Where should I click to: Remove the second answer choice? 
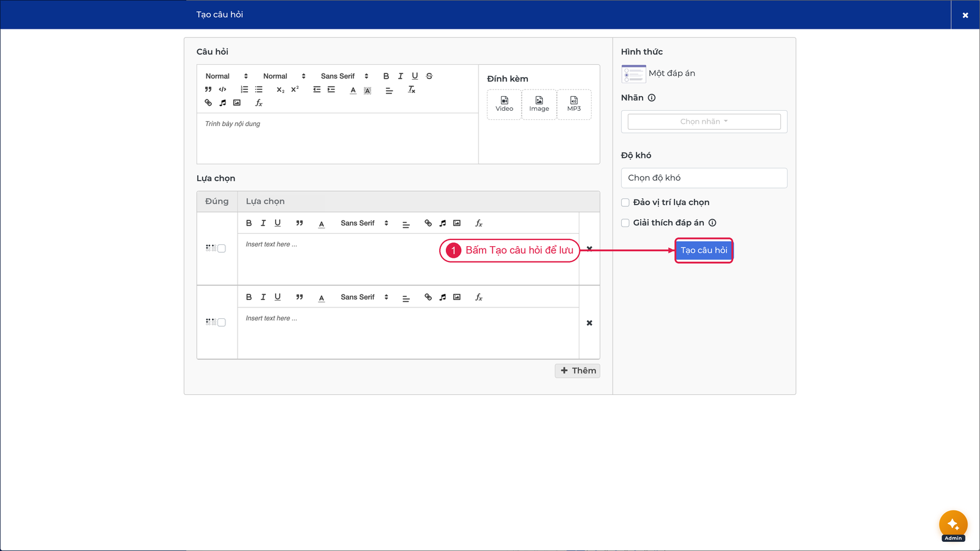(x=589, y=323)
